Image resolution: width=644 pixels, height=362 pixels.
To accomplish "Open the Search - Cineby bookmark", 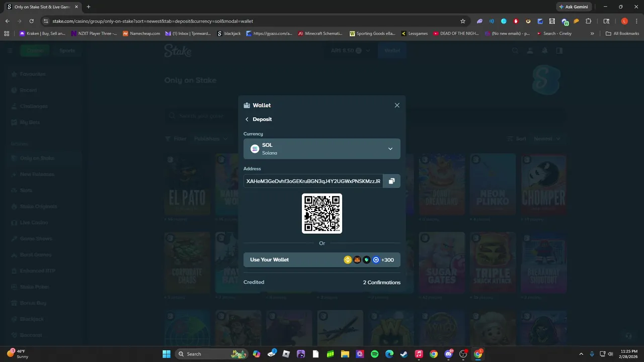I will 554,34.
